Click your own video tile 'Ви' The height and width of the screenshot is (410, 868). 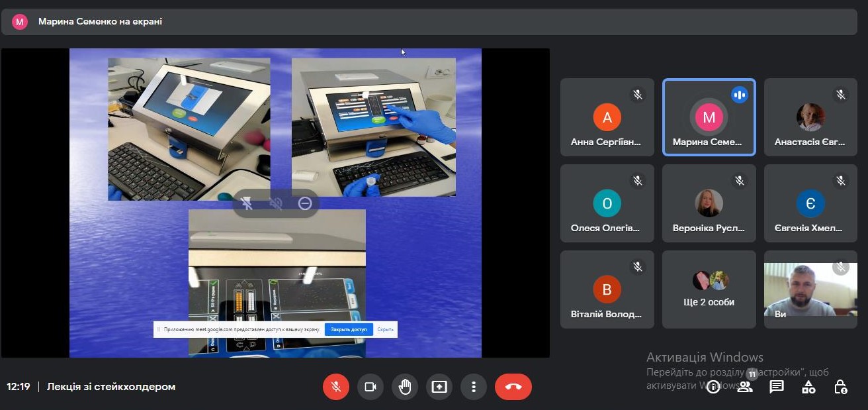pos(811,289)
